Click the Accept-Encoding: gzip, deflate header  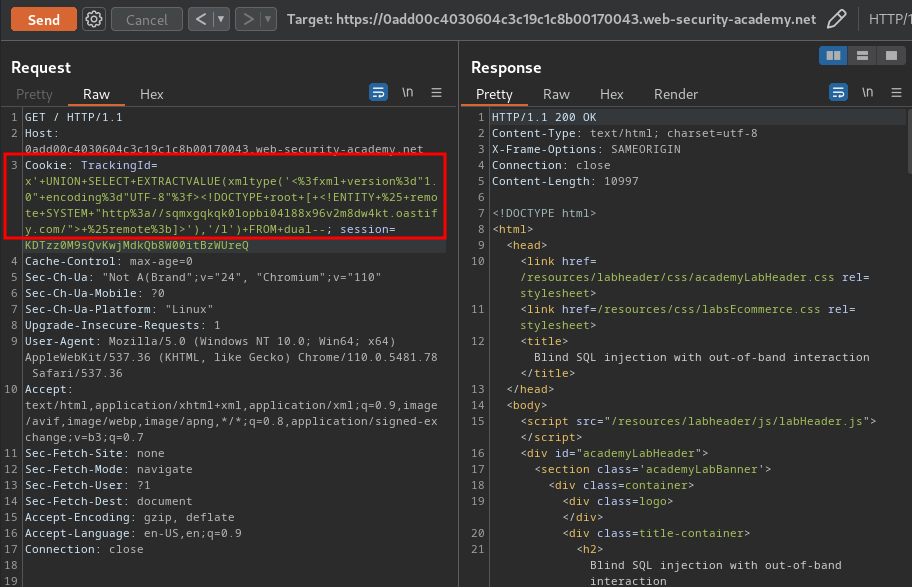[x=129, y=517]
